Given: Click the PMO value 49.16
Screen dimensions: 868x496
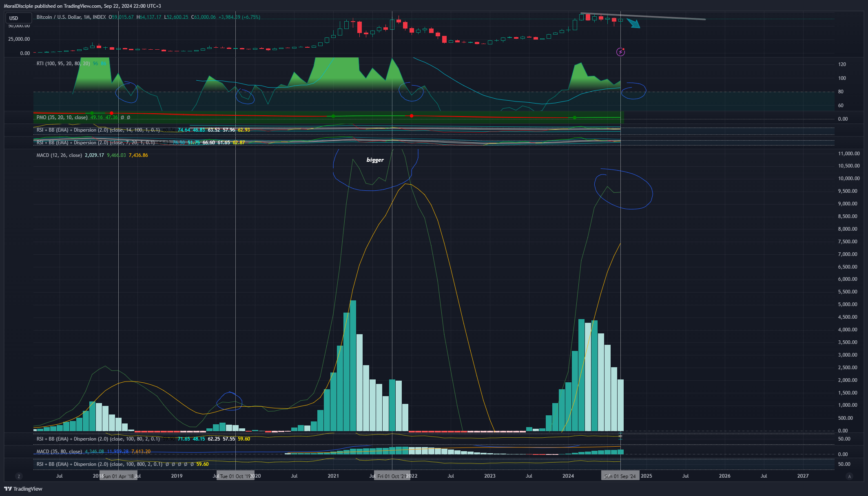Looking at the screenshot, I should (x=97, y=117).
